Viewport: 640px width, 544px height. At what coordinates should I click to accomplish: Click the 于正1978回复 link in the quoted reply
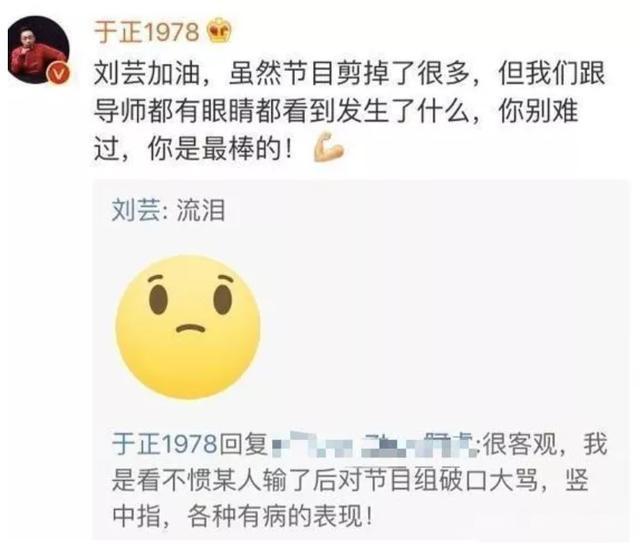[x=190, y=444]
